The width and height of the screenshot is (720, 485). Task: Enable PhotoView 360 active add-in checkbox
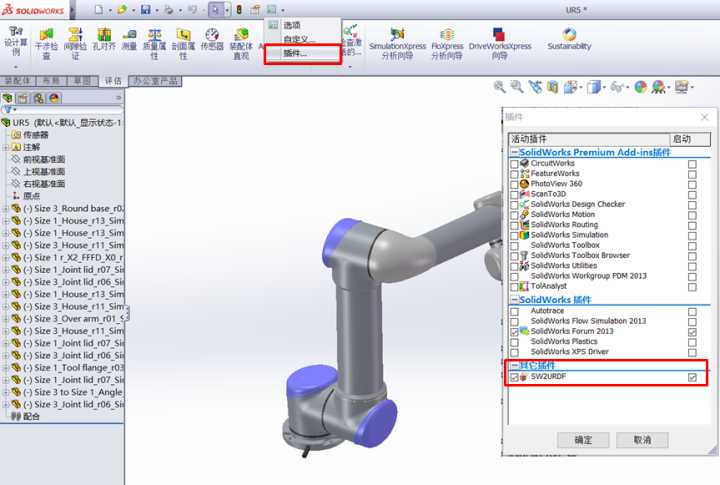click(514, 185)
